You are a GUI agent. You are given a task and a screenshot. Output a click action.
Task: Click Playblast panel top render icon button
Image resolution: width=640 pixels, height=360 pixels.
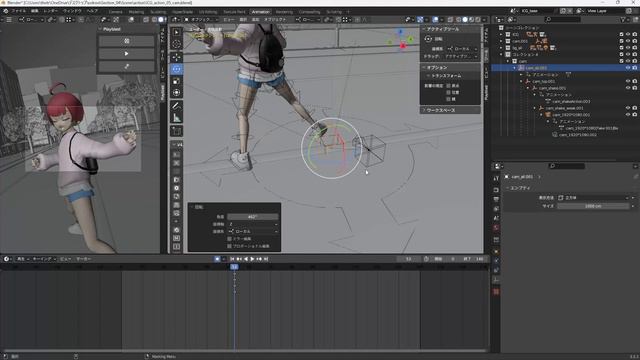127,41
